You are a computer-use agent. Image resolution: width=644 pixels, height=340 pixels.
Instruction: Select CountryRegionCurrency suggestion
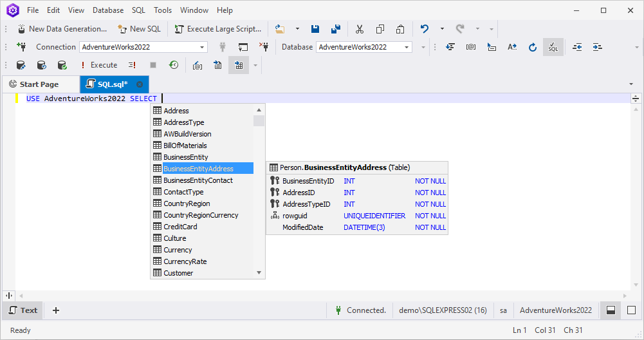pos(203,215)
